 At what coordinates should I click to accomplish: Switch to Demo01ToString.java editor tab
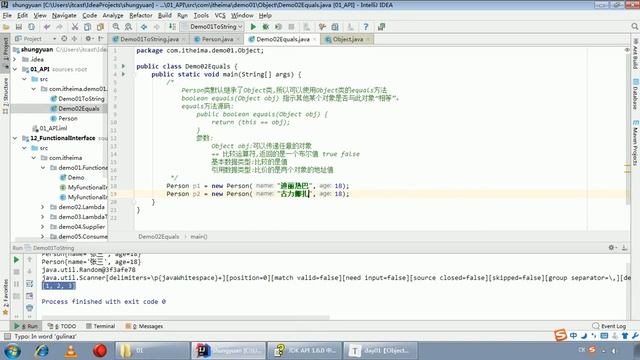coord(149,39)
